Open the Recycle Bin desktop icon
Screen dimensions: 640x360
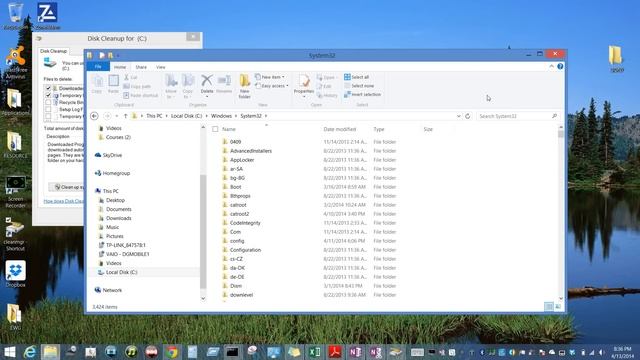point(16,16)
